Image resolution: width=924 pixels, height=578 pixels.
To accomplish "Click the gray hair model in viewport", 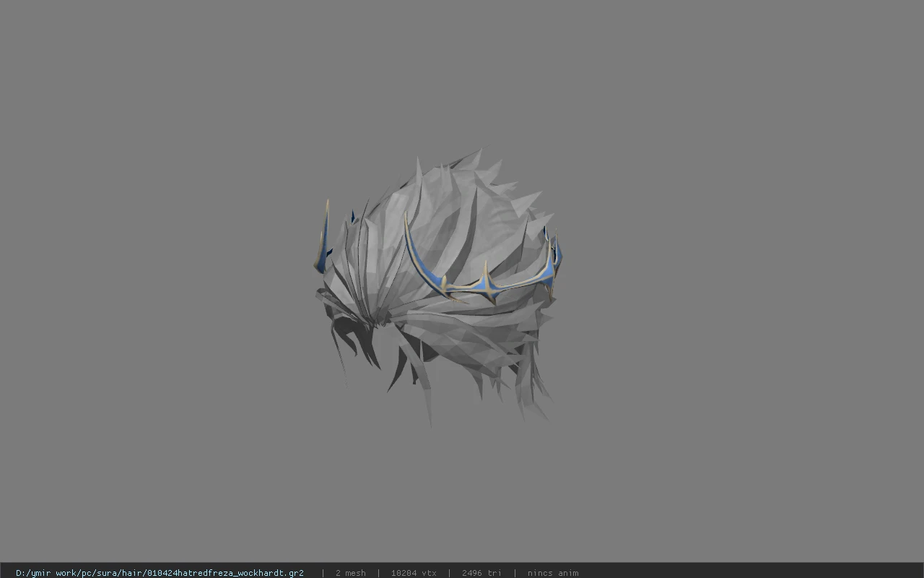I will coord(433,289).
